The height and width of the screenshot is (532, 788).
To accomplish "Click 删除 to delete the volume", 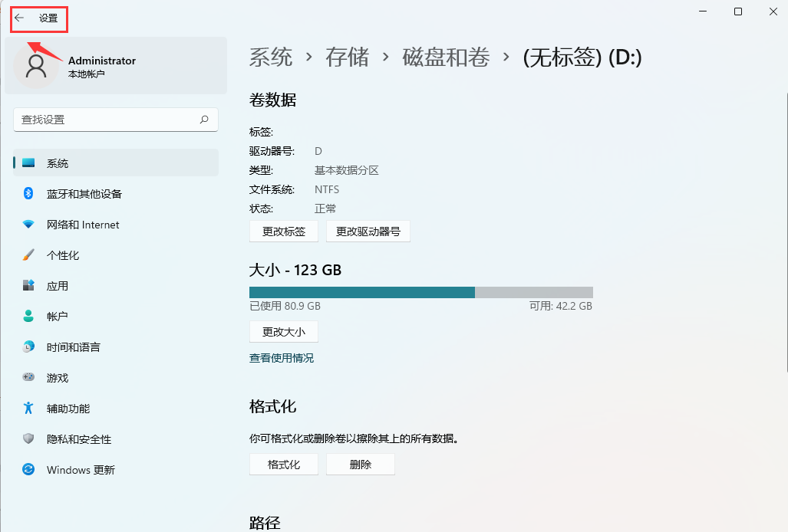I will [x=360, y=464].
